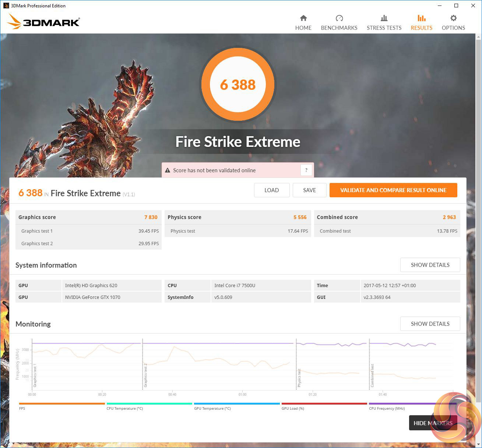The width and height of the screenshot is (482, 448).
Task: Open the validation help question mark
Action: [x=306, y=170]
